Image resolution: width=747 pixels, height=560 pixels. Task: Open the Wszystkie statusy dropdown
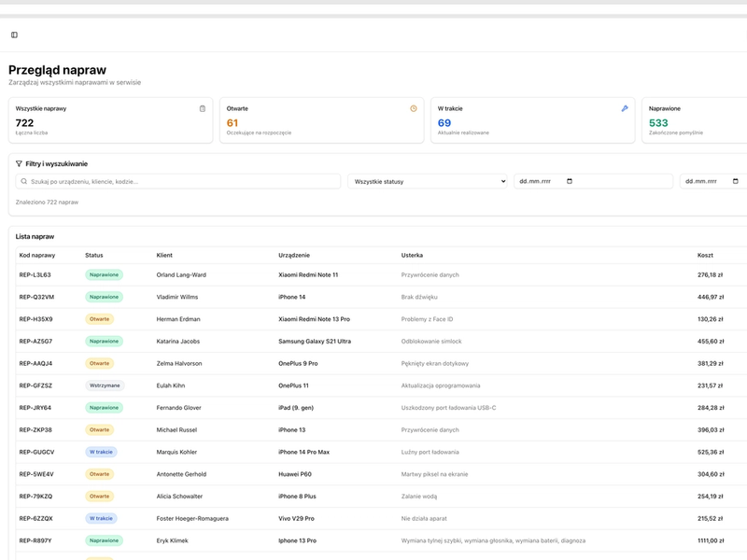coord(428,181)
